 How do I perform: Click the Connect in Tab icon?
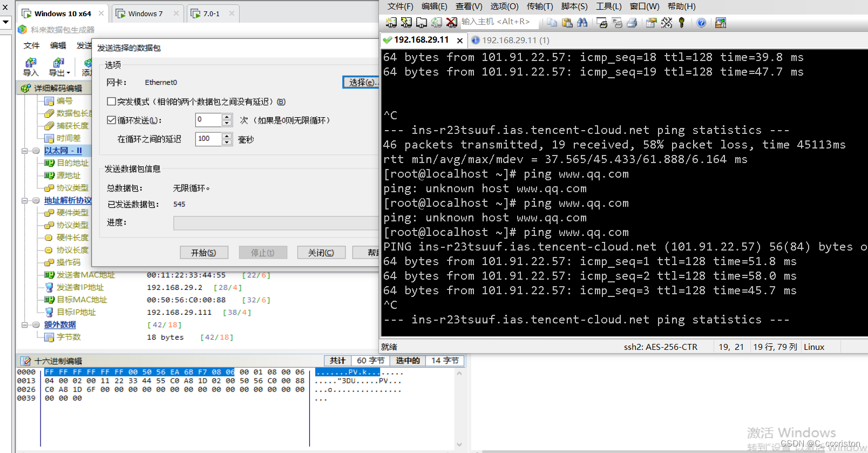click(x=422, y=22)
